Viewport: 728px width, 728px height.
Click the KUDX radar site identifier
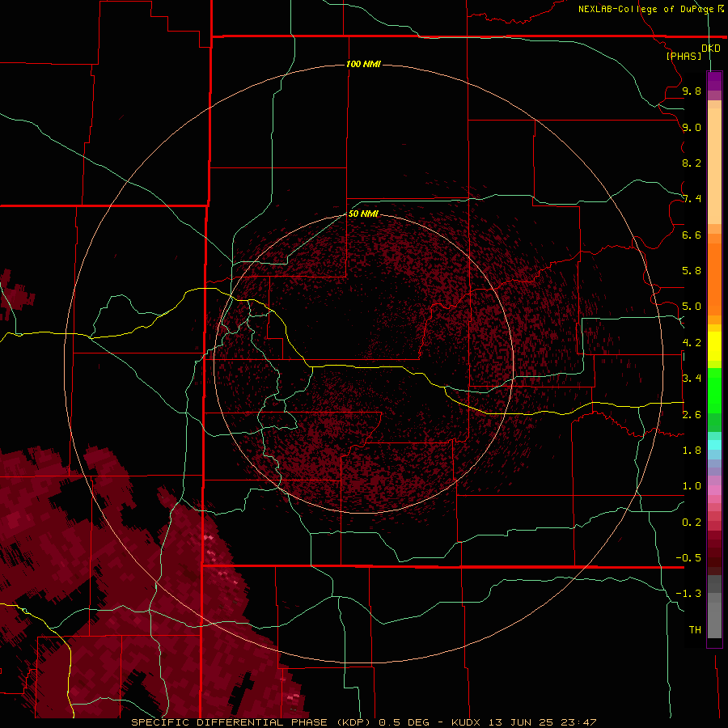coord(467,722)
